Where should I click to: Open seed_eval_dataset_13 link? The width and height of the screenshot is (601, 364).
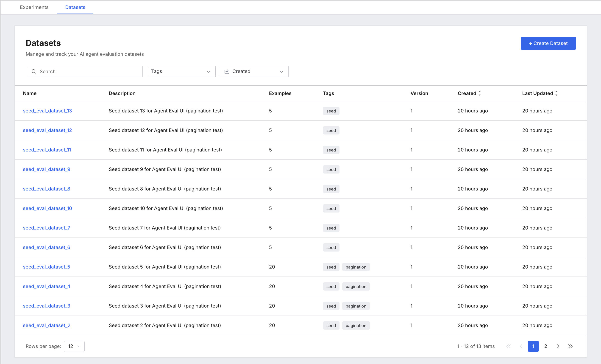coord(47,111)
